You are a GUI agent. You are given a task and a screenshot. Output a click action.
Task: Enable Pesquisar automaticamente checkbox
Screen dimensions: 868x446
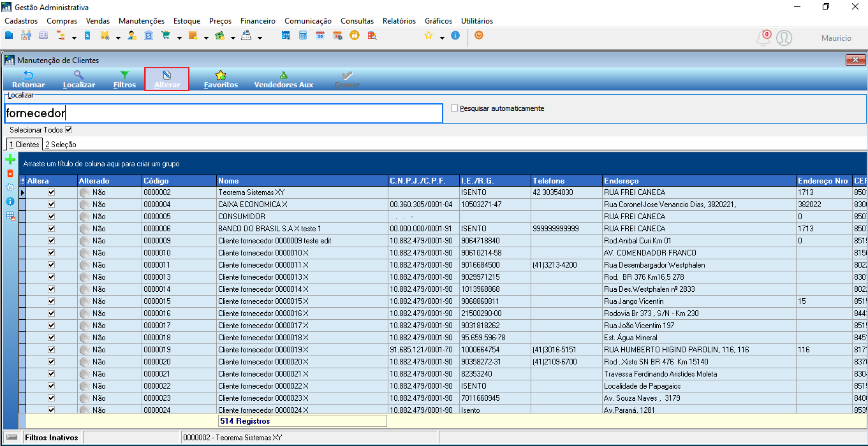pyautogui.click(x=455, y=108)
